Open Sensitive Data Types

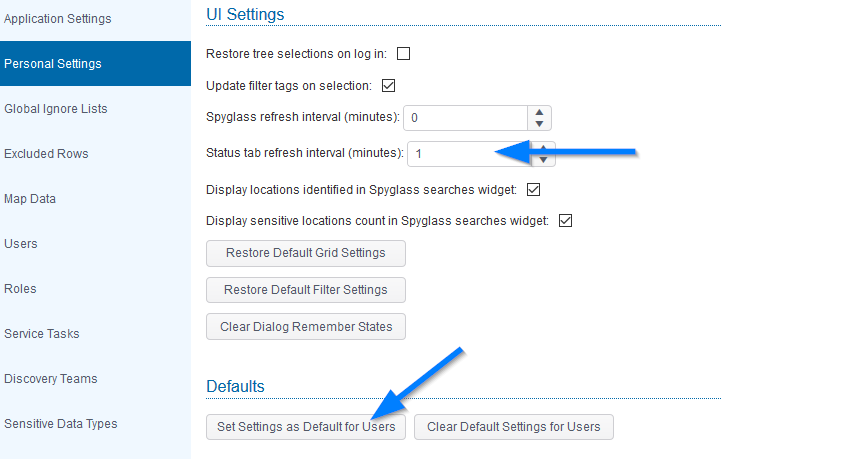pyautogui.click(x=61, y=424)
